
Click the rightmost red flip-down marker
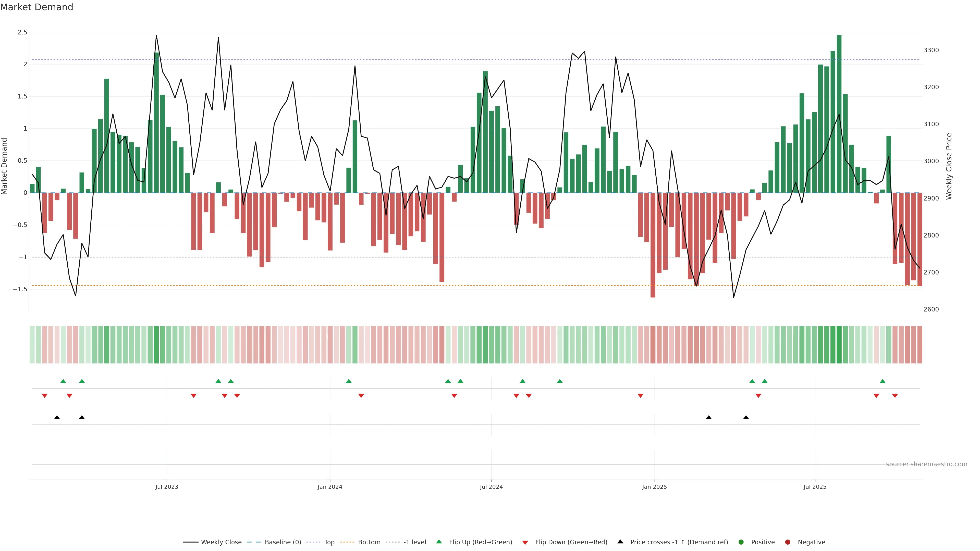tap(895, 396)
